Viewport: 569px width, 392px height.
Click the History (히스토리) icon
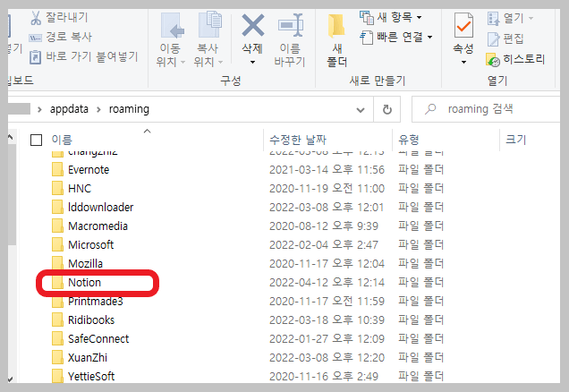point(493,60)
